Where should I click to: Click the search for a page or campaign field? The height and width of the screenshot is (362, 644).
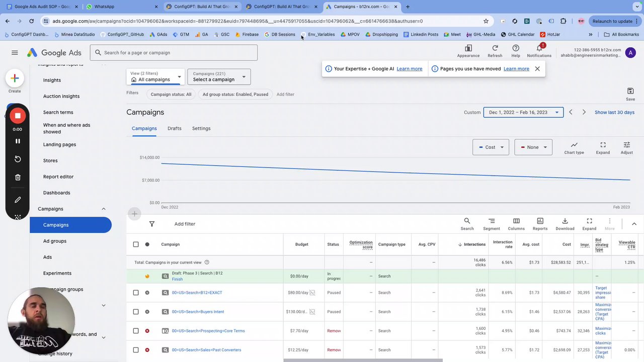pos(174,52)
